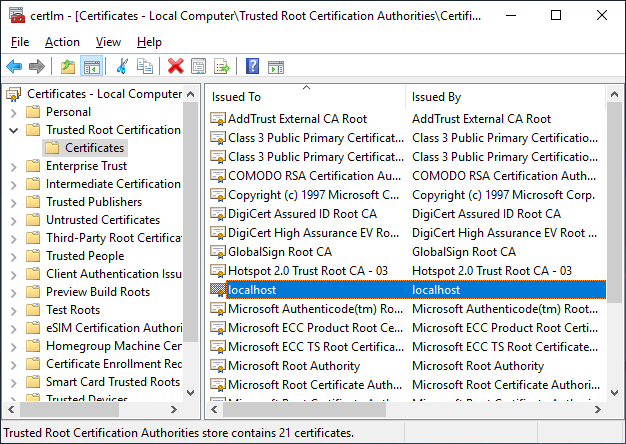Click the tree pane horizontal scroll right arrow

(x=174, y=410)
